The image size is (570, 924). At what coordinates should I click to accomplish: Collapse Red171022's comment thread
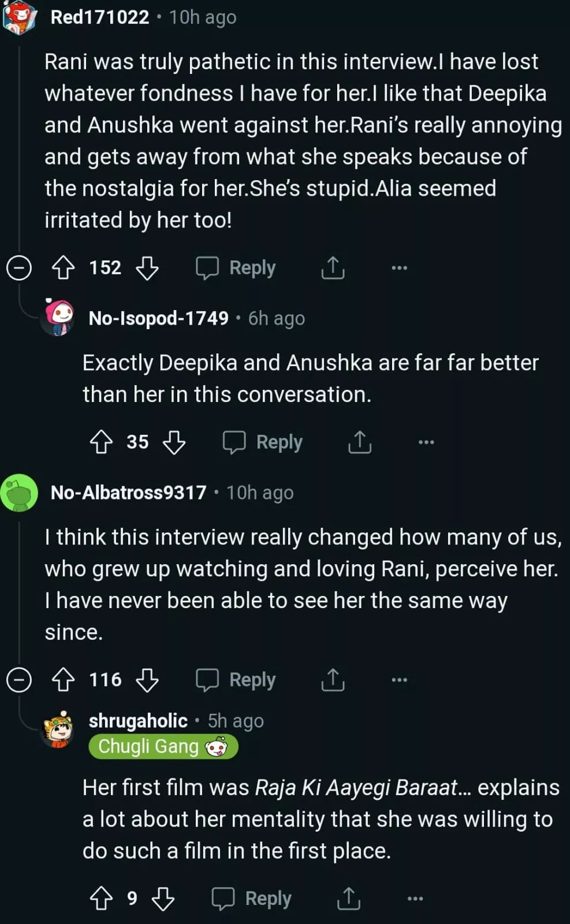18,268
